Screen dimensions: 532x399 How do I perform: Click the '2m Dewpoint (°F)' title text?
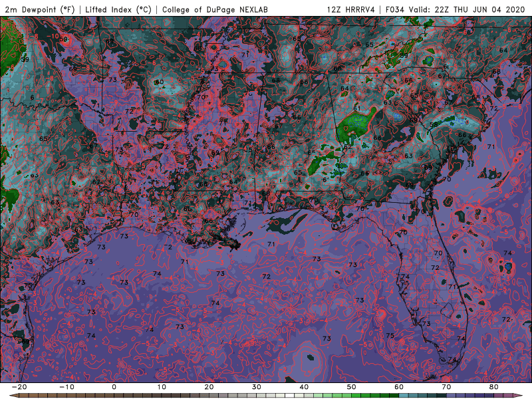tap(39, 9)
